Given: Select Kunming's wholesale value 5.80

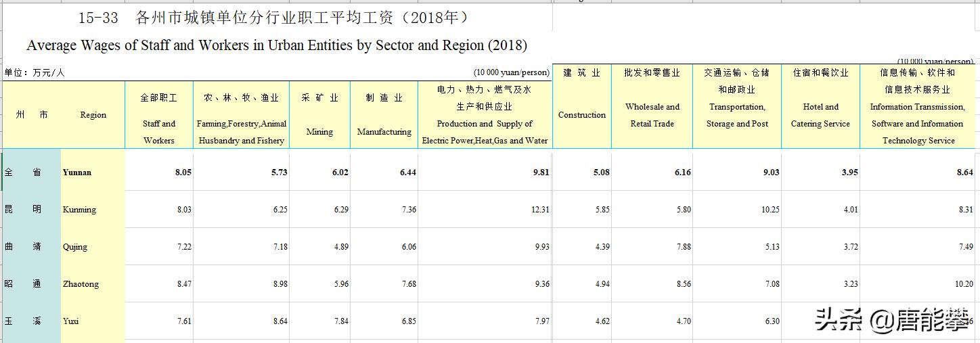Looking at the screenshot, I should [x=684, y=210].
